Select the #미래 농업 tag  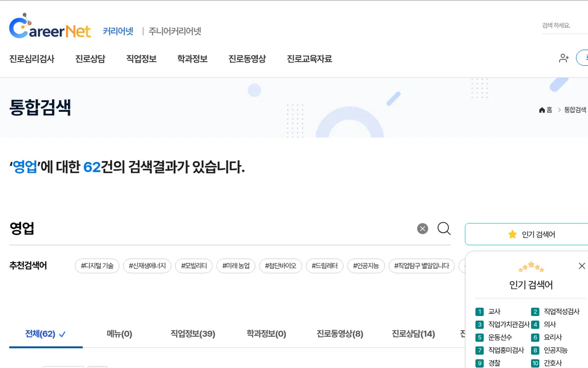(236, 266)
